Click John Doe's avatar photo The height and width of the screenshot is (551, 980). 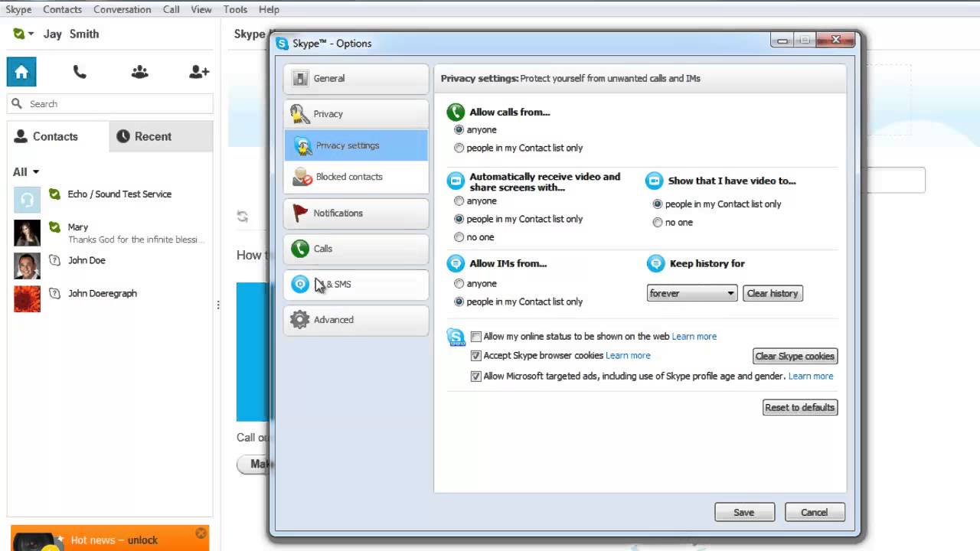[x=27, y=266]
